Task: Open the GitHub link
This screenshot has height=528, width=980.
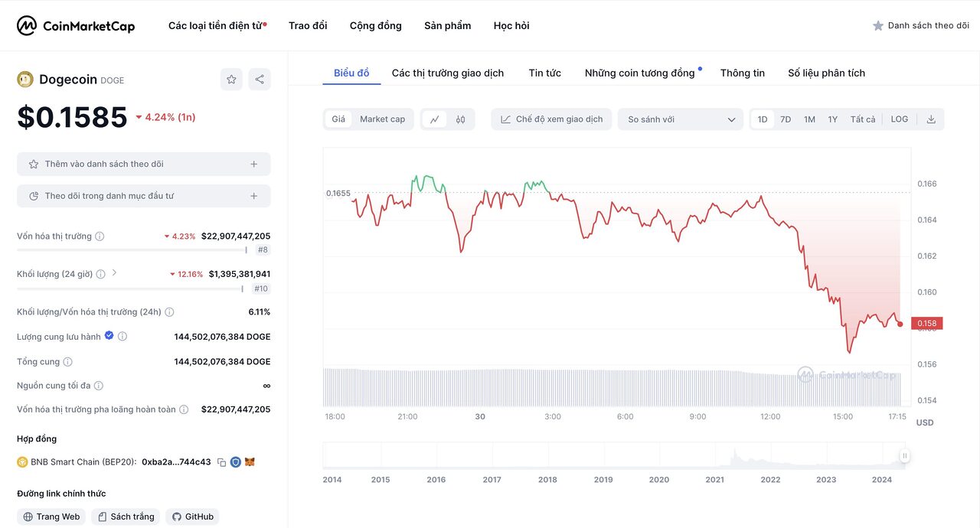Action: pos(192,517)
